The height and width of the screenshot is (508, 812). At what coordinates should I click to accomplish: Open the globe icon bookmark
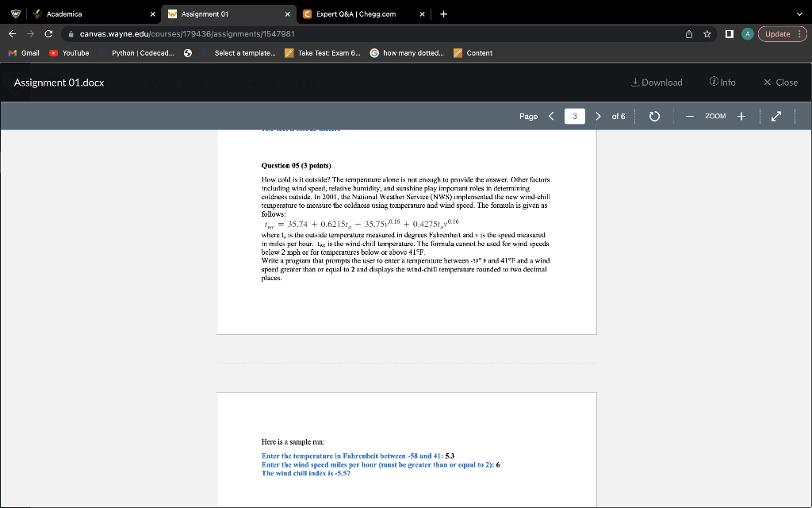[x=188, y=53]
